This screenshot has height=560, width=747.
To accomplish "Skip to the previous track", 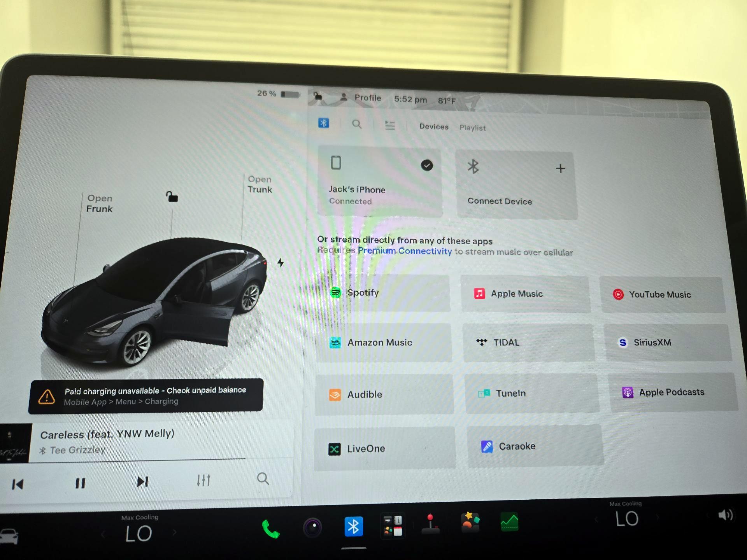I will point(18,484).
